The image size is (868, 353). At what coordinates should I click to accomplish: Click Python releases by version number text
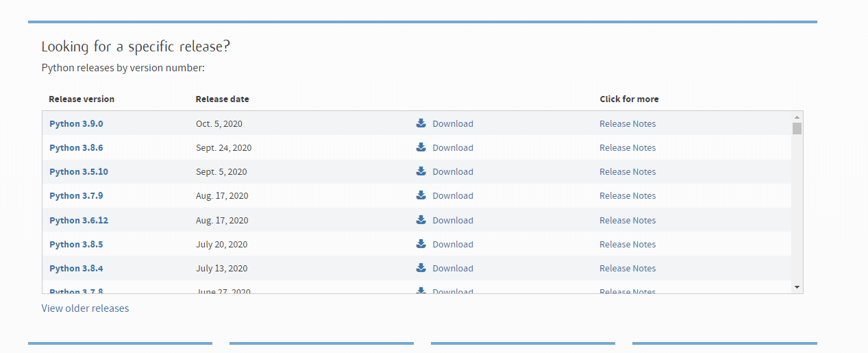123,68
